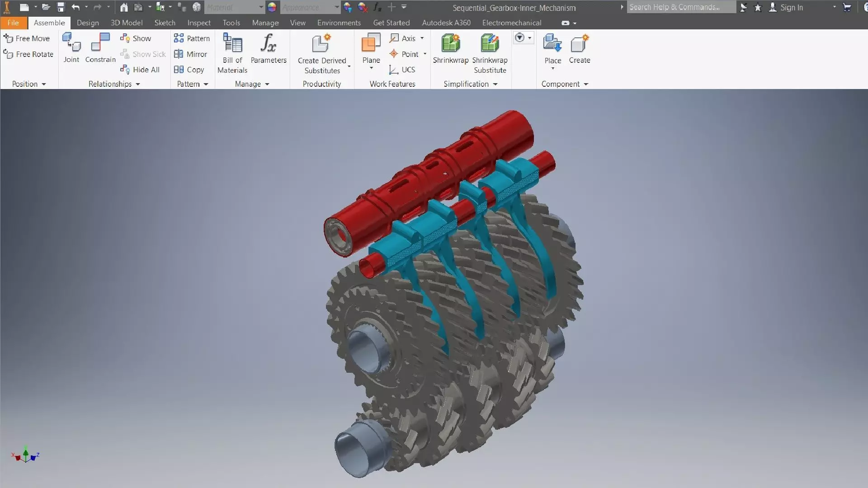Click the UCS tool

[402, 70]
